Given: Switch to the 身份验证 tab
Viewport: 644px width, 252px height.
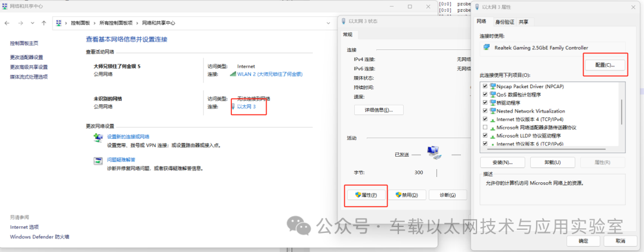Looking at the screenshot, I should [x=505, y=22].
